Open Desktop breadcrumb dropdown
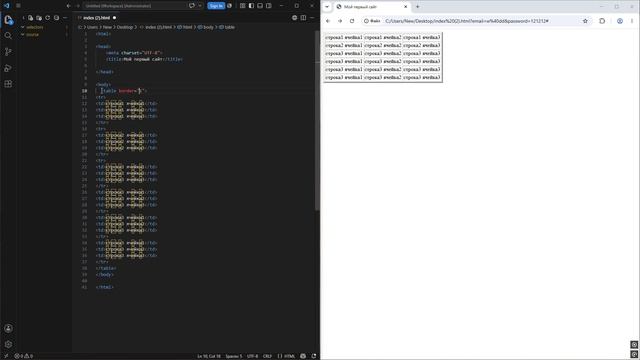Image resolution: width=640 pixels, height=360 pixels. pyautogui.click(x=125, y=27)
